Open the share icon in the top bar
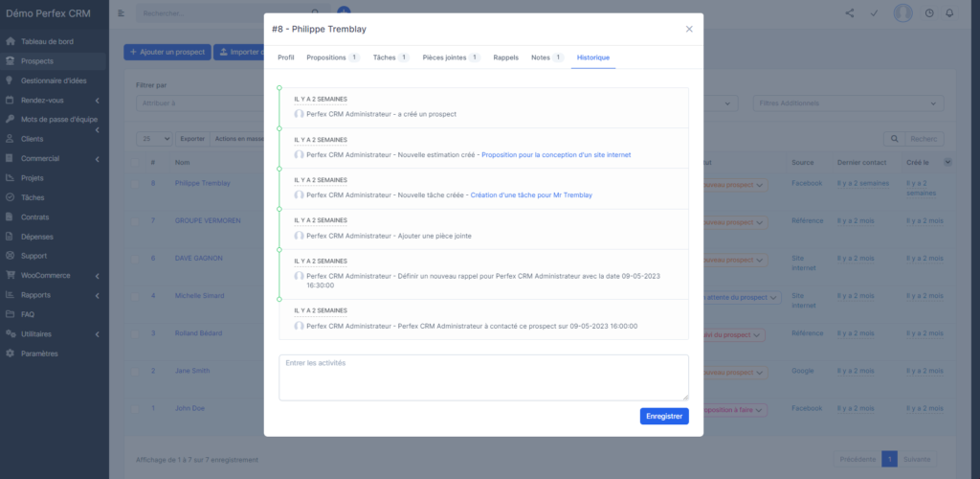 (850, 13)
